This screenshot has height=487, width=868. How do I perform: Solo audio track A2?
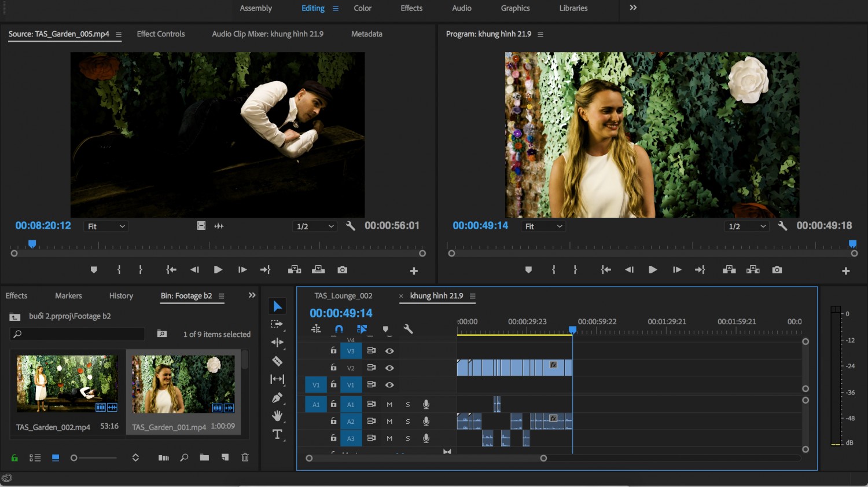tap(407, 421)
